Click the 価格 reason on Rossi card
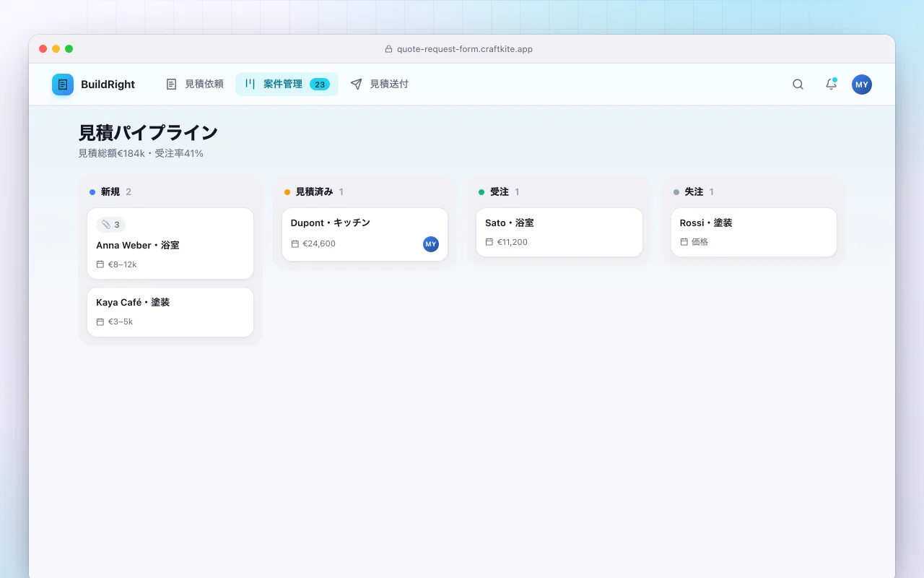This screenshot has height=578, width=924. pos(700,242)
